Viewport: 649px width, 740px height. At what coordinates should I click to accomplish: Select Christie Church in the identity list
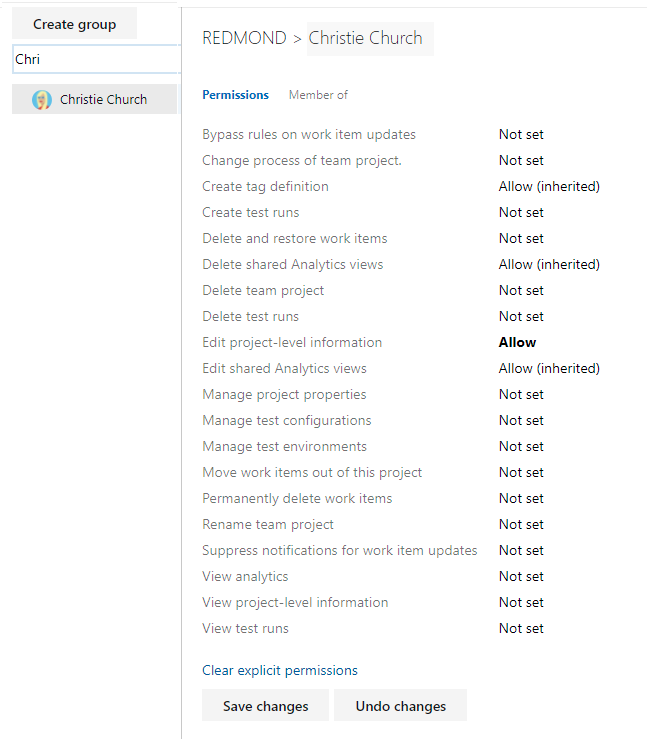click(103, 99)
